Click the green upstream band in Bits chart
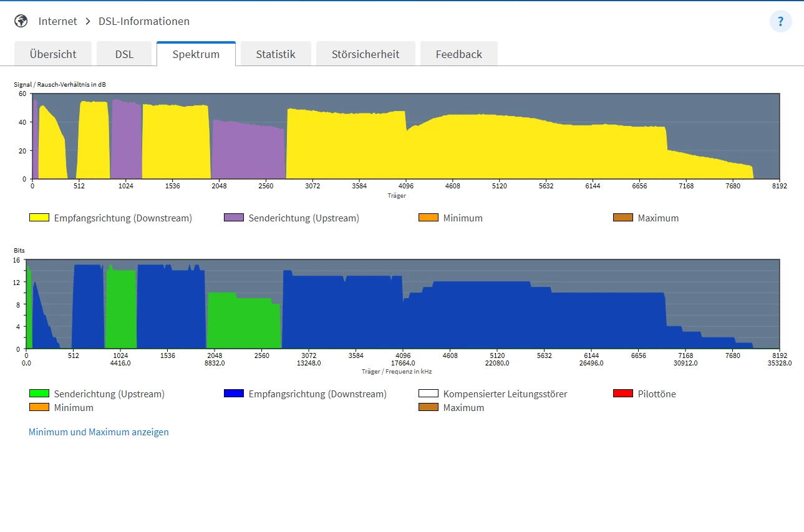804x532 pixels. point(243,321)
